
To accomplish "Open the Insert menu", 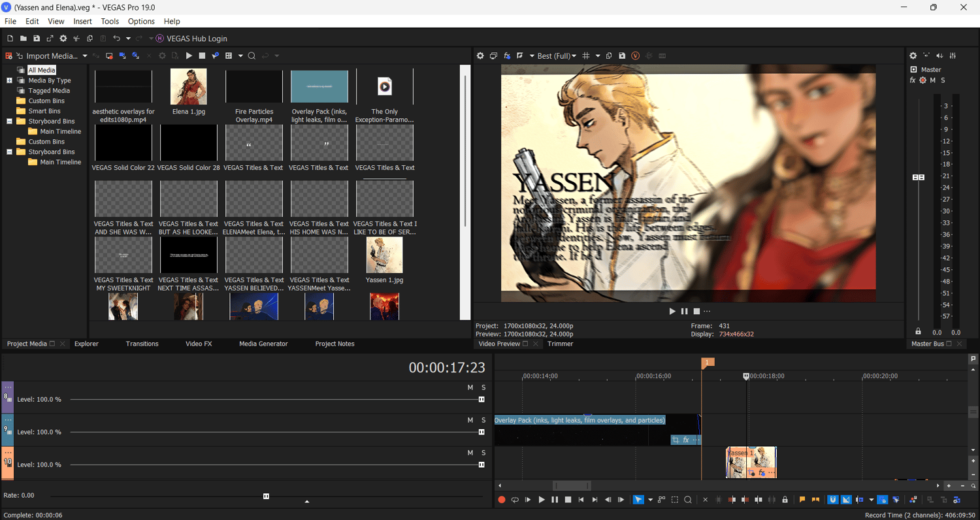I will click(x=83, y=22).
